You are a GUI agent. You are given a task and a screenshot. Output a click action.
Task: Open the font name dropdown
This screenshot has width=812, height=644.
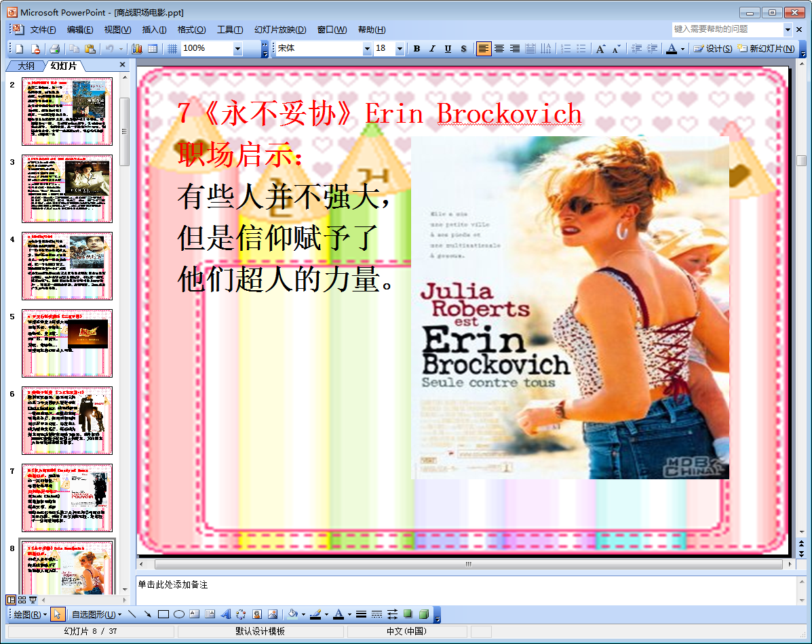point(367,49)
